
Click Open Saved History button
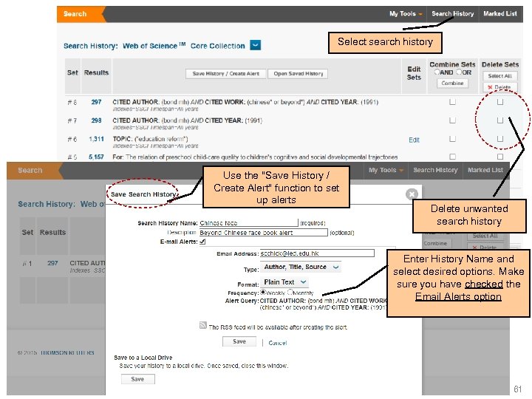point(298,74)
